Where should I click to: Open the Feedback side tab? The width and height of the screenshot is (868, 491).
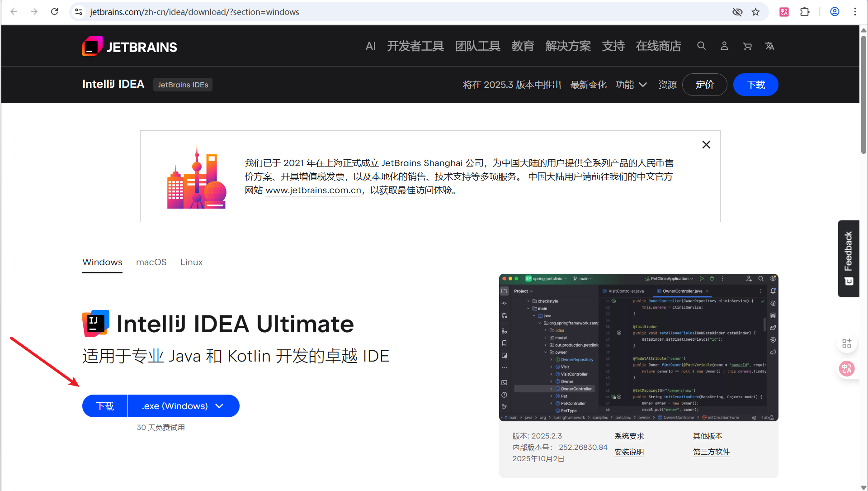848,258
